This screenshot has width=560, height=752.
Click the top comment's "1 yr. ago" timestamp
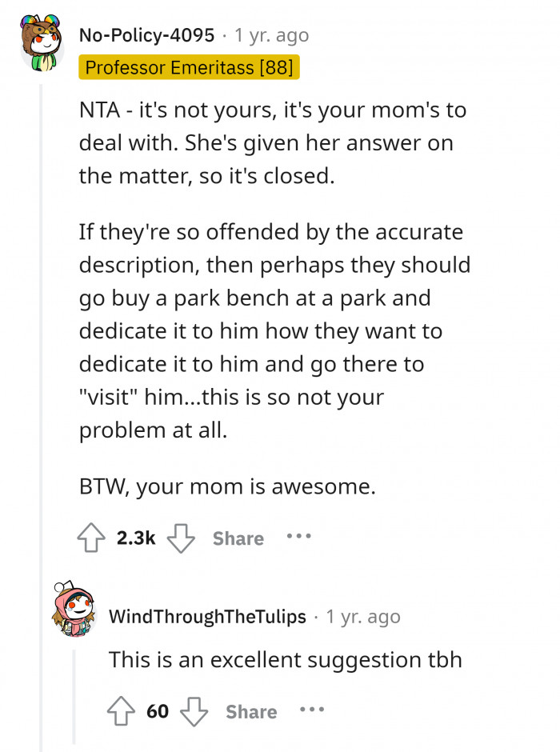pyautogui.click(x=271, y=35)
